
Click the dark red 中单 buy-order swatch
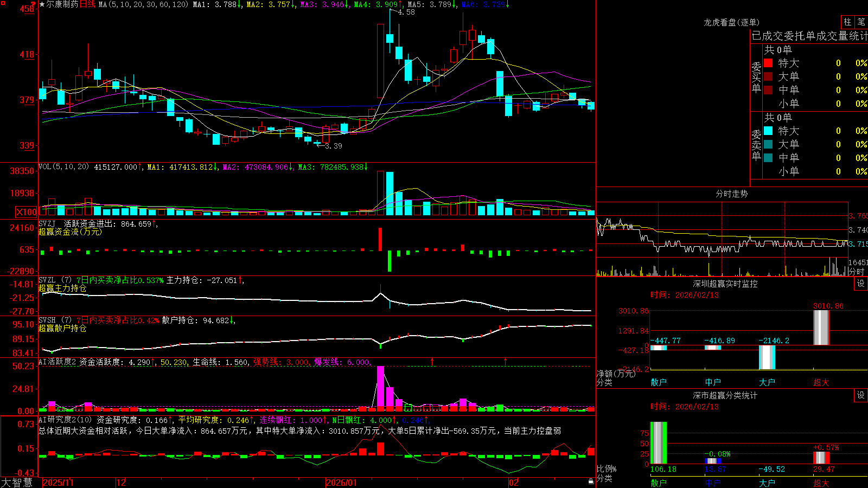pos(768,90)
